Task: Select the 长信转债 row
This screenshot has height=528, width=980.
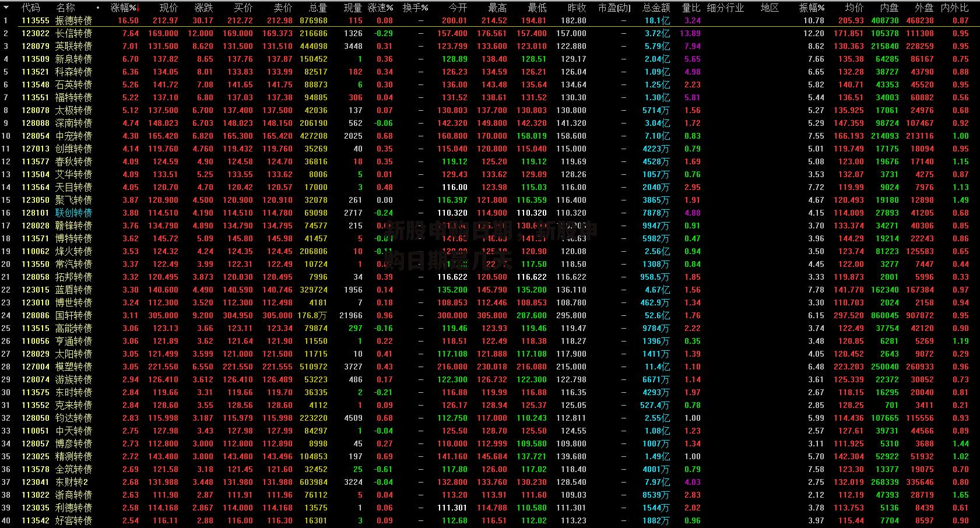Action: (x=490, y=33)
